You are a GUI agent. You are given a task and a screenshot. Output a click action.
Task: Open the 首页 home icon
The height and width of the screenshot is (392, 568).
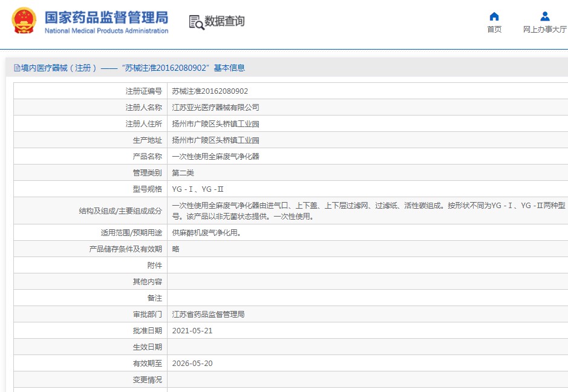pos(494,16)
